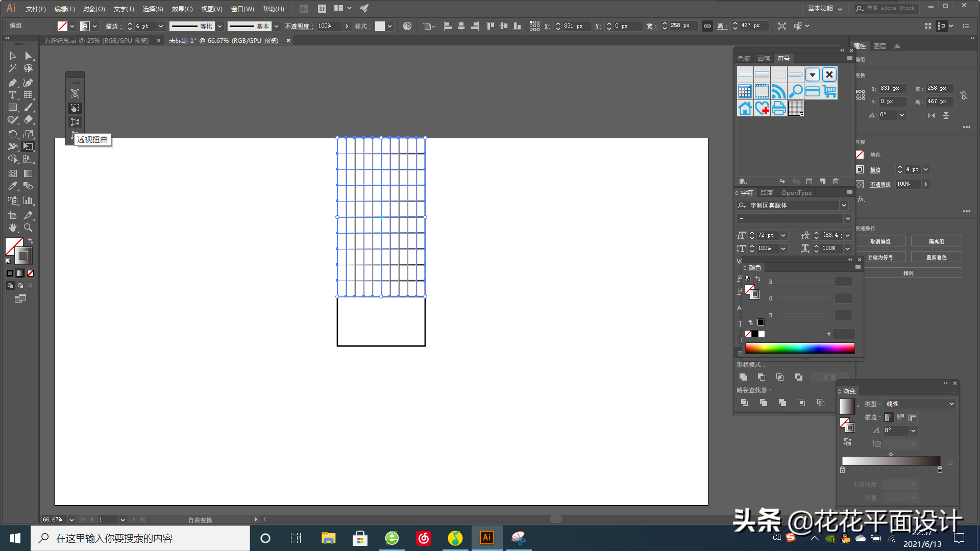Click the printer symbol in Symbols panel
Image resolution: width=980 pixels, height=551 pixels.
(x=779, y=108)
